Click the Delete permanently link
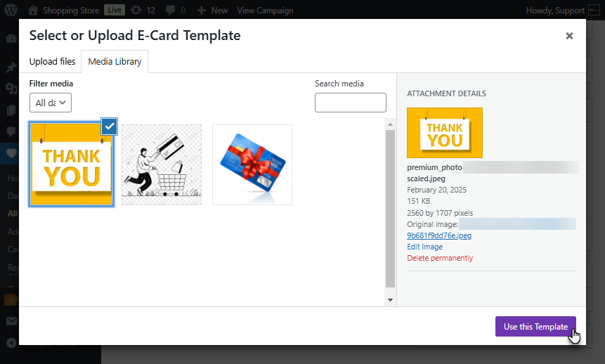The height and width of the screenshot is (364, 605). [x=440, y=258]
